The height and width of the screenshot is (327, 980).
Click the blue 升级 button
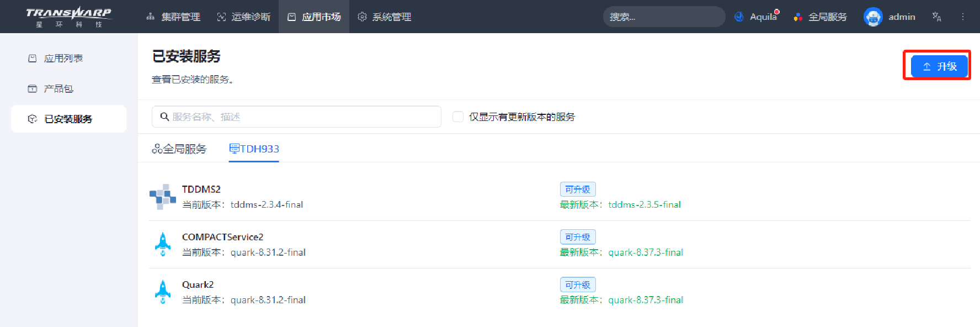(939, 66)
